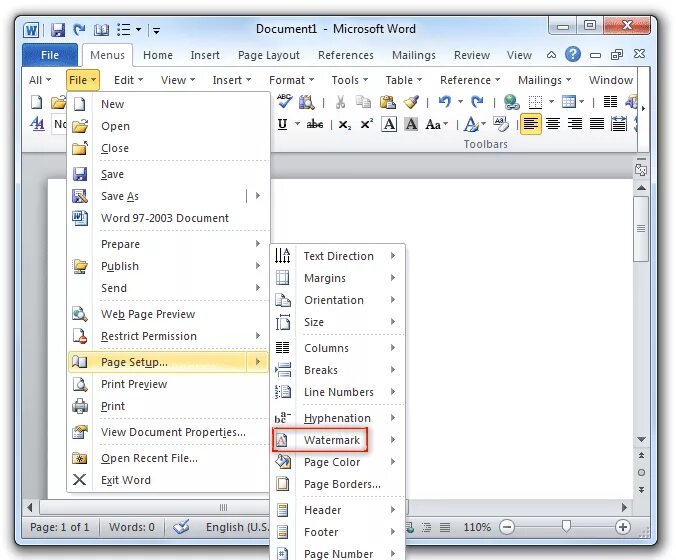Screen dimensions: 676x560
Task: Click the Microsoft Word Help question mark icon
Action: click(573, 55)
